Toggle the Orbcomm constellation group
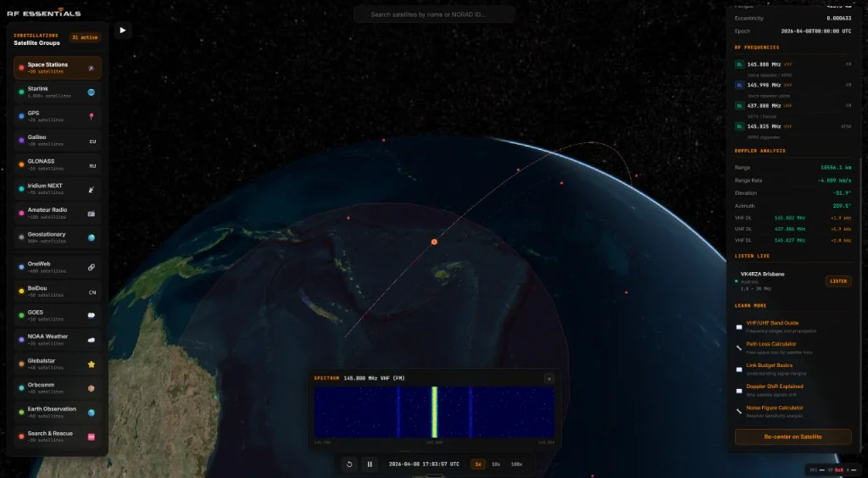Image resolution: width=868 pixels, height=478 pixels. (58, 388)
